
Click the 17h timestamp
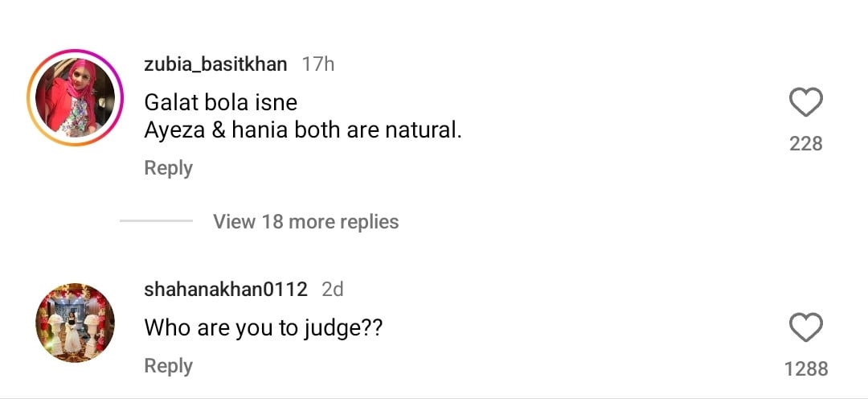(318, 64)
